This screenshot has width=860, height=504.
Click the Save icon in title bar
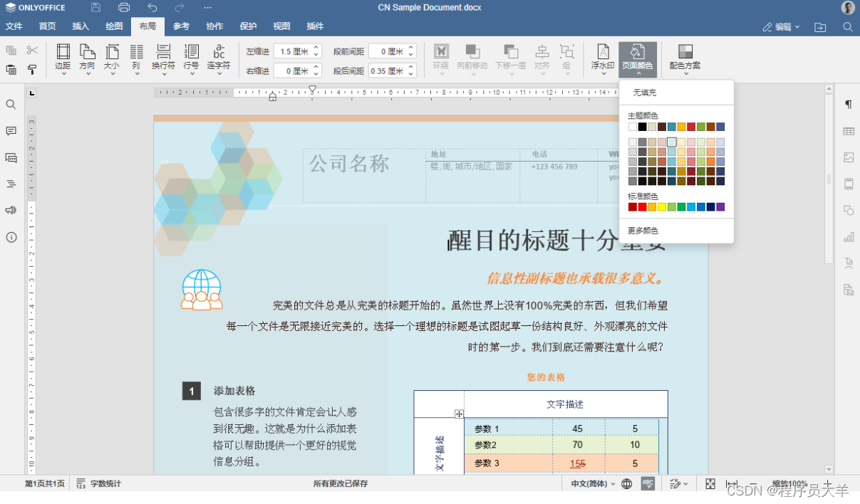95,8
